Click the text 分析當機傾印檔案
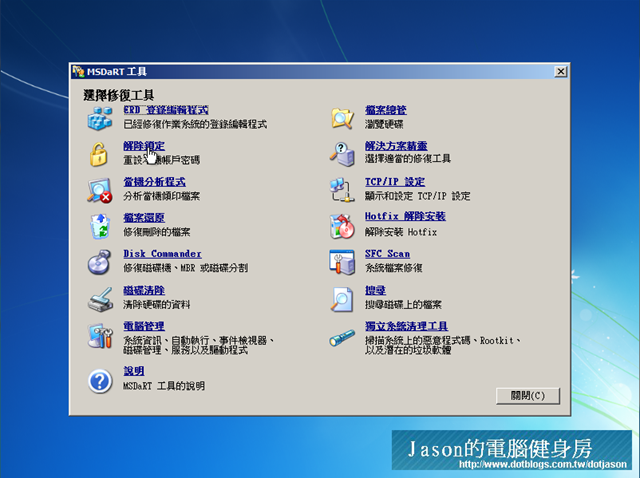640x478 pixels. pyautogui.click(x=162, y=196)
